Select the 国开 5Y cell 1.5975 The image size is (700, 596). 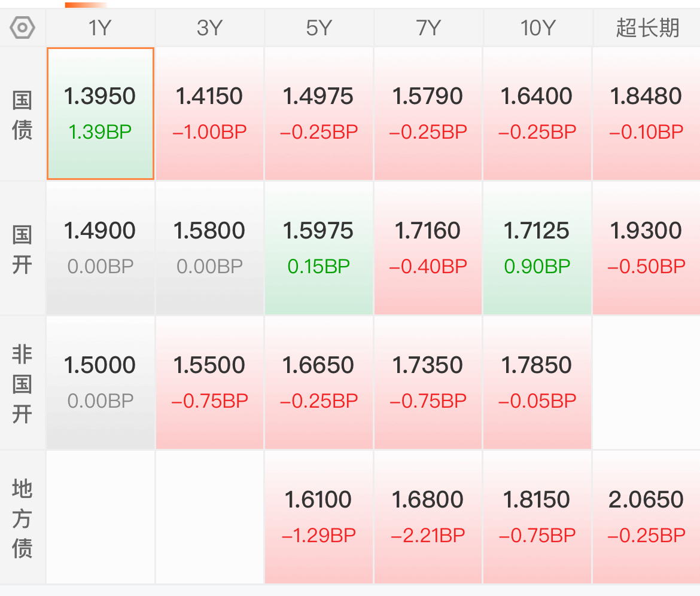pos(319,248)
